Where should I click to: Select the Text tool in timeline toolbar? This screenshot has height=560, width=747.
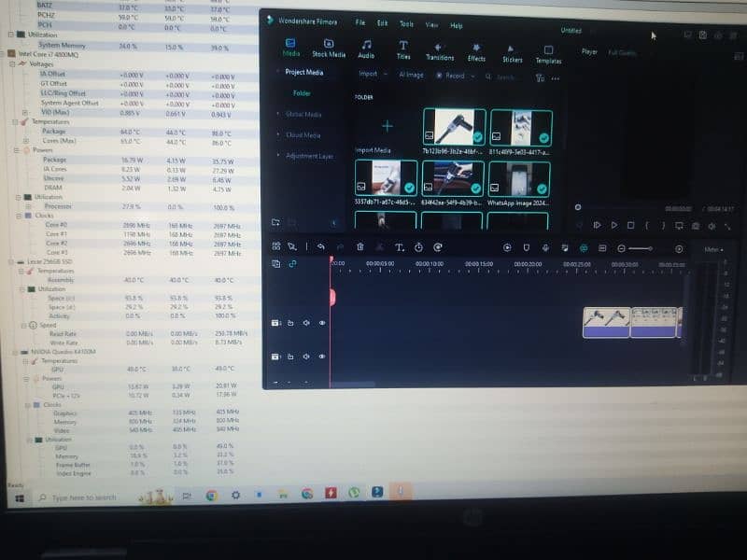pos(399,247)
